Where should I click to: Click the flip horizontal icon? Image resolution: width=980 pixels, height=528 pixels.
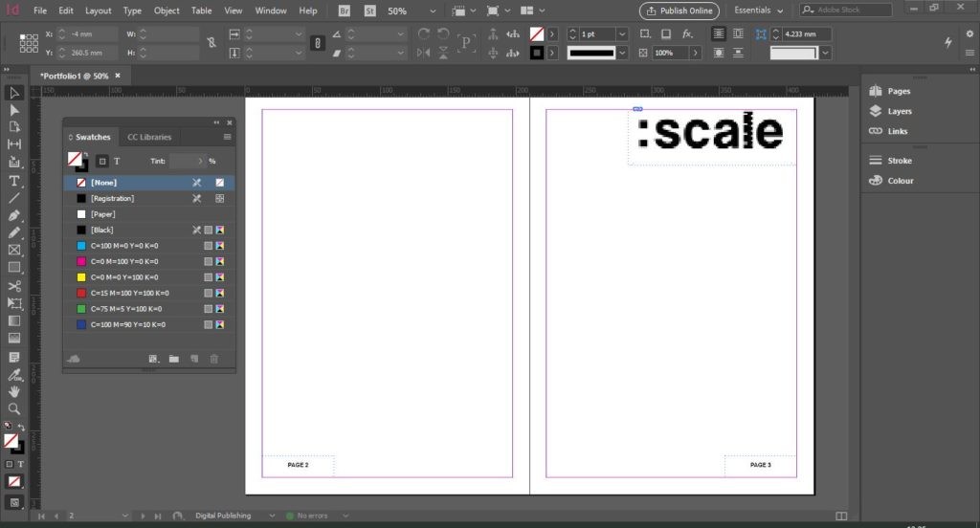point(424,54)
